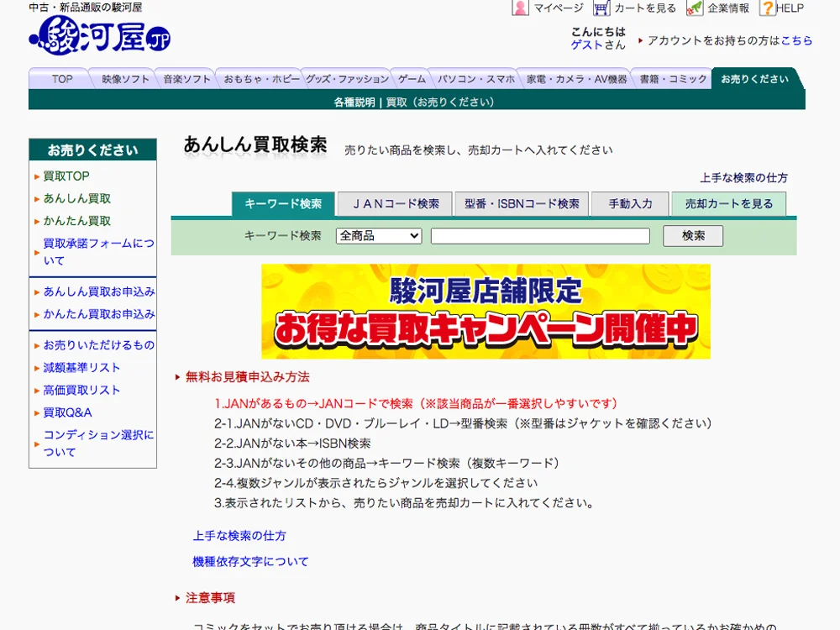Click the line 1.JANがあるもの→JANコードで検索

[416, 404]
